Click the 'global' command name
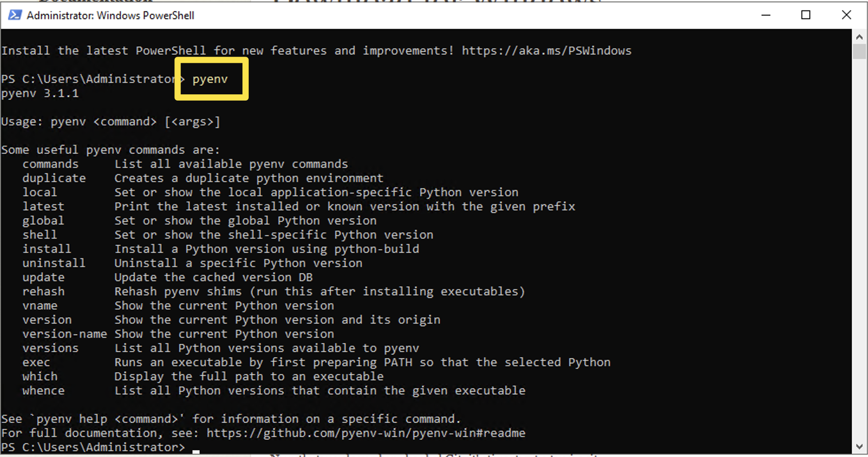The image size is (868, 457). (43, 221)
